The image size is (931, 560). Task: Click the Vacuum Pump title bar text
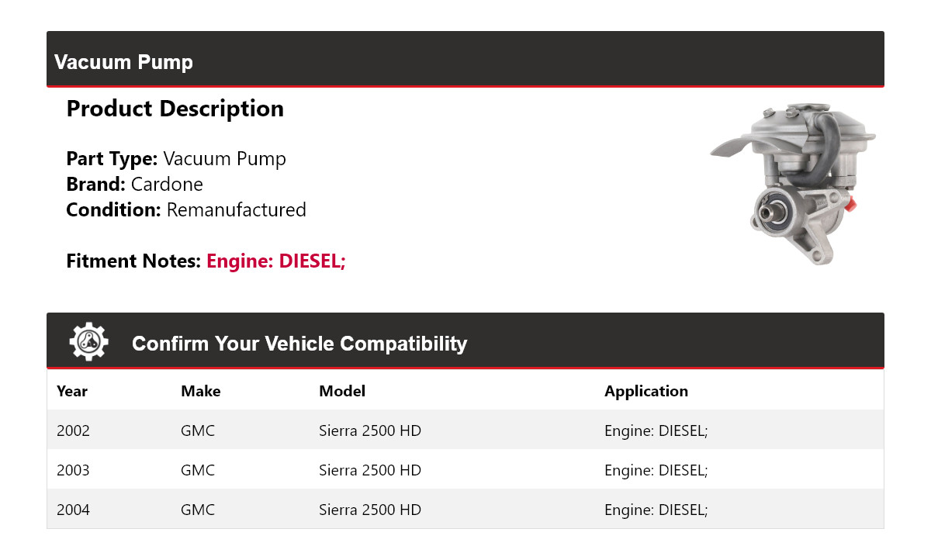(x=123, y=62)
